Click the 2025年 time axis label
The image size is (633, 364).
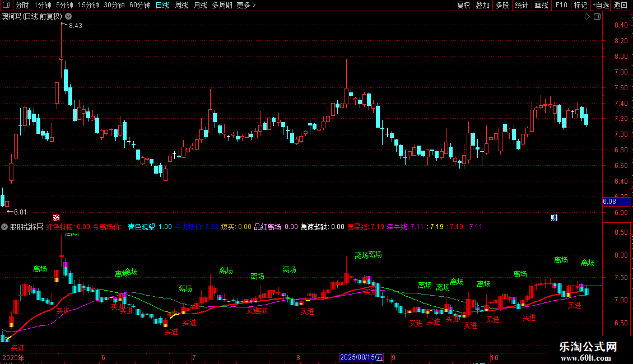[13, 357]
